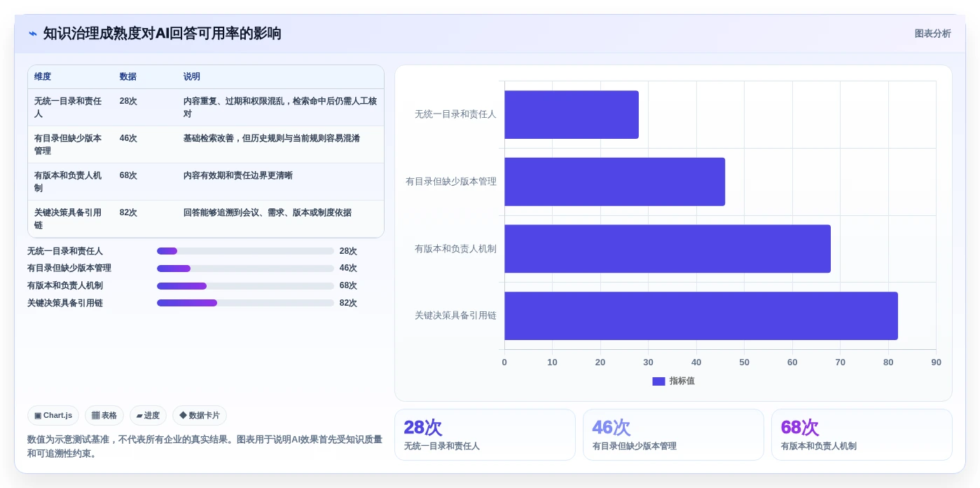Click the 无统一目录和责任人 progress bar
Screen dimensions: 980x488
(245, 251)
